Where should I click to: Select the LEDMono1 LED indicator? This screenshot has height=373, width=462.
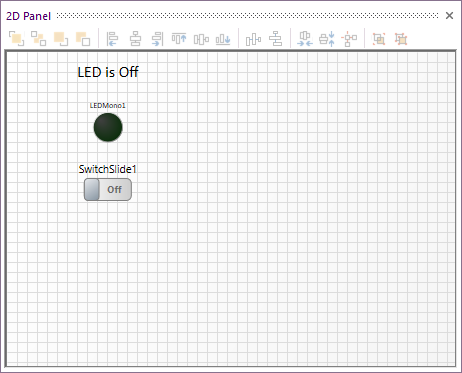pyautogui.click(x=108, y=127)
